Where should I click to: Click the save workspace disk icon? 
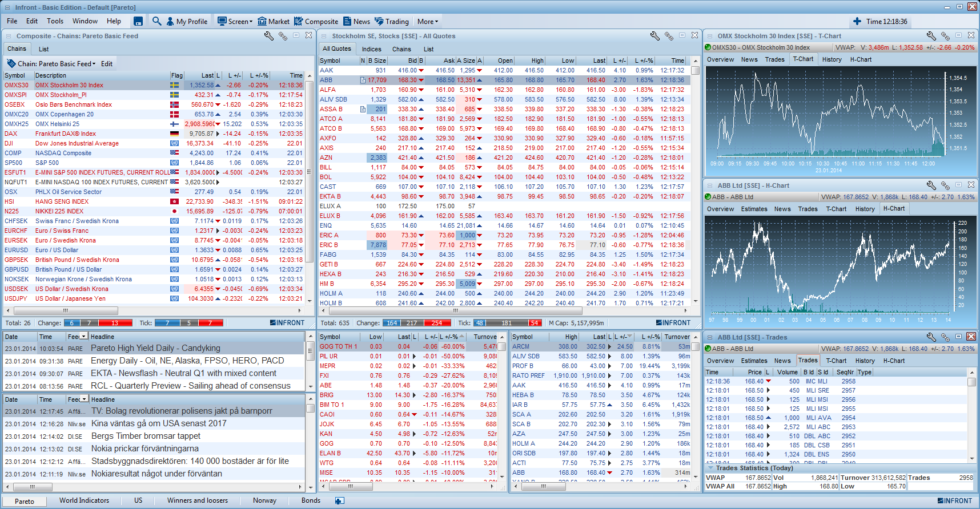click(138, 21)
